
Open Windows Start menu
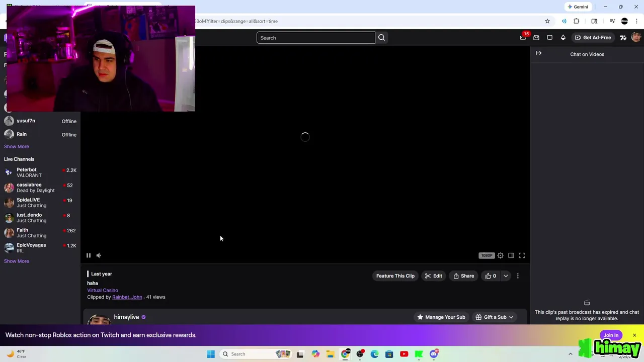pyautogui.click(x=211, y=354)
